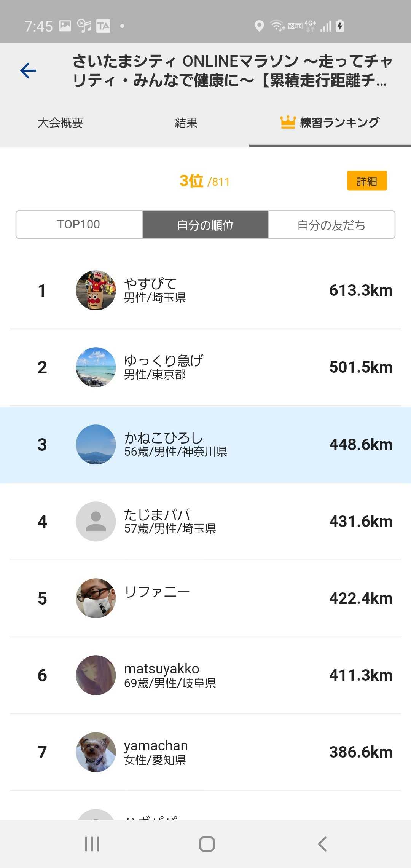Tap the back arrow in header
The image size is (411, 868).
tap(28, 71)
